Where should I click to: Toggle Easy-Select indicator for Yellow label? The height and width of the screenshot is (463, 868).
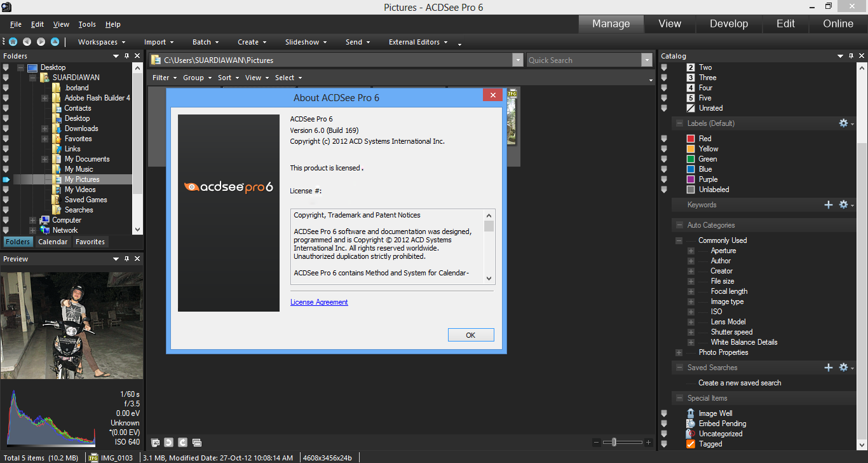(664, 149)
